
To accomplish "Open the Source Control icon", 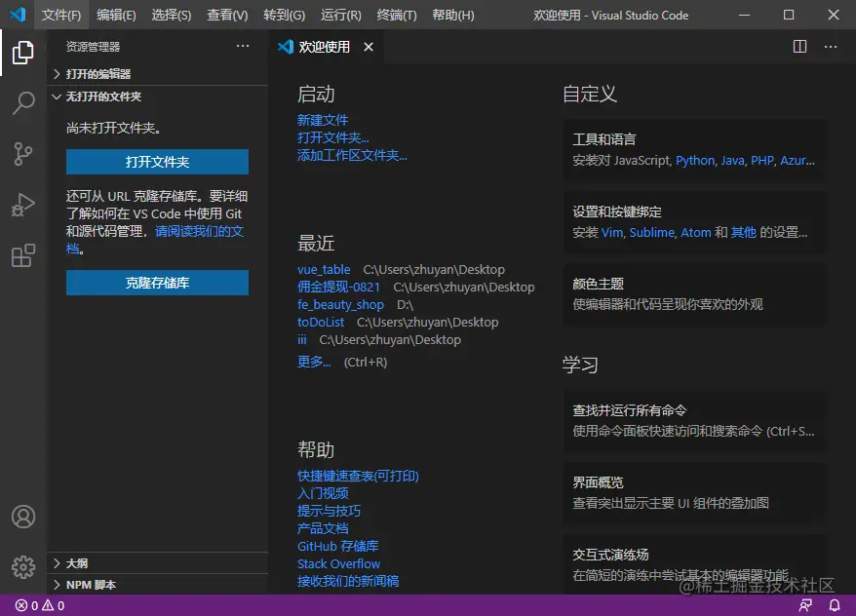I will point(23,154).
